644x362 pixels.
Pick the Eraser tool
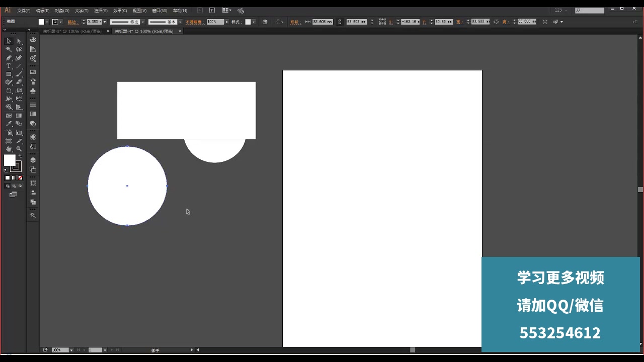click(x=19, y=82)
